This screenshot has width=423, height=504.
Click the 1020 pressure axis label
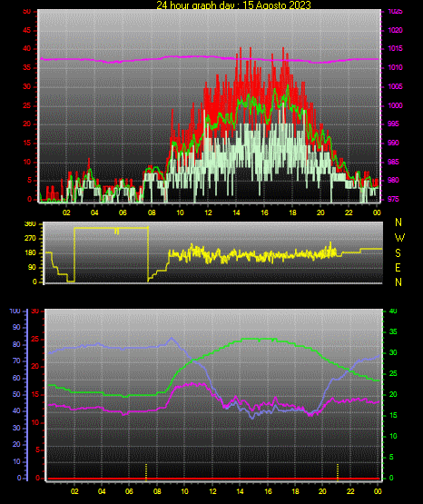pyautogui.click(x=395, y=30)
